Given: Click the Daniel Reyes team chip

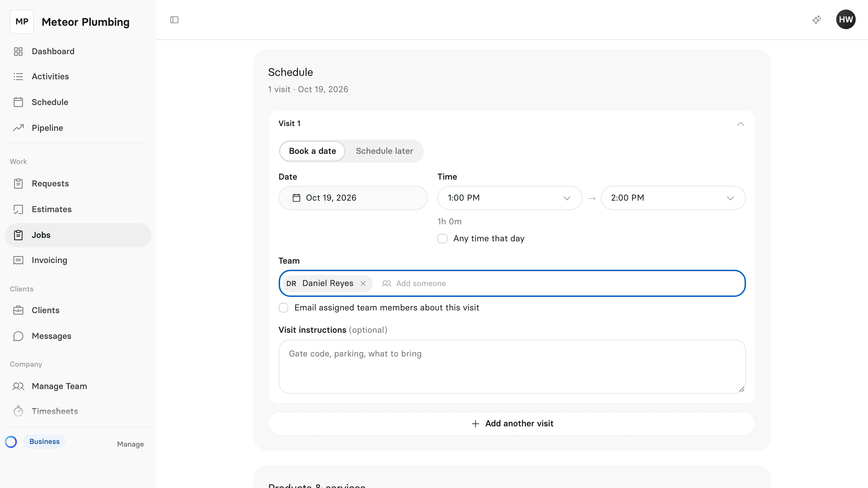Looking at the screenshot, I should coord(328,283).
